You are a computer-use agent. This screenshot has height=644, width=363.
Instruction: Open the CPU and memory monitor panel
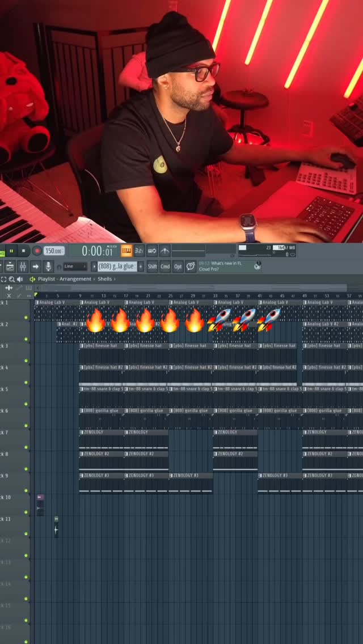[x=267, y=251]
